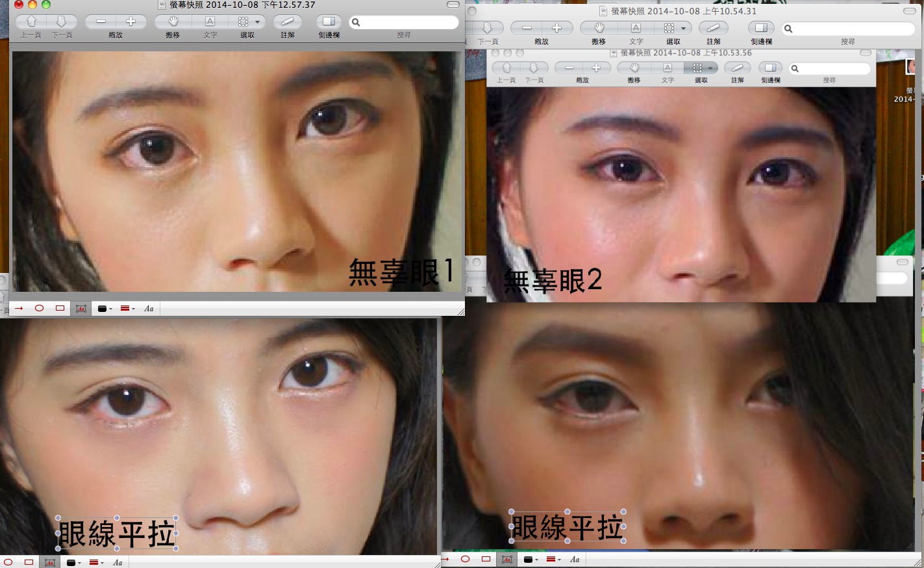Screen dimensions: 924x568
Task: Go to next page in the 10.54.31 window
Action: [x=488, y=28]
